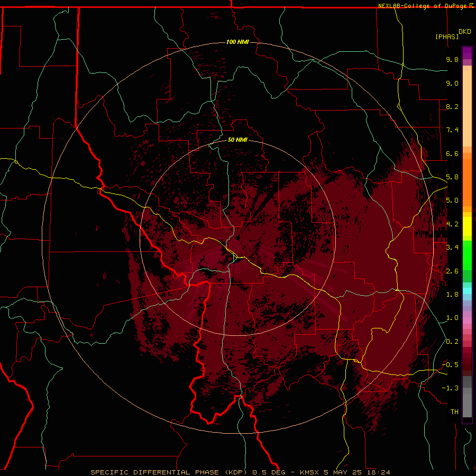Screen dimensions: 476x476
Task: Click the 4.2 value on the legend
Action: [x=452, y=224]
